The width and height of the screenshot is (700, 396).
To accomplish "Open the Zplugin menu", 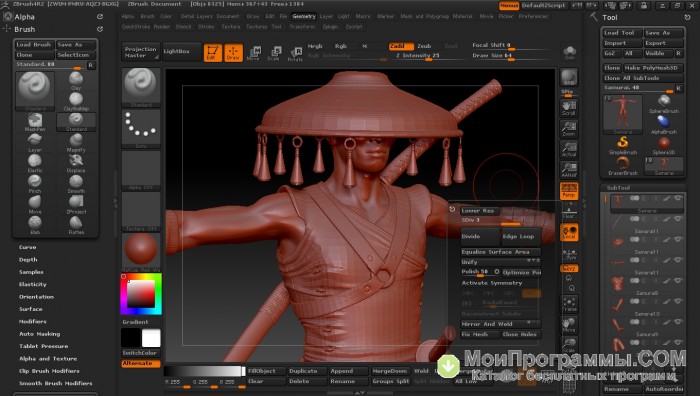I will 330,27.
